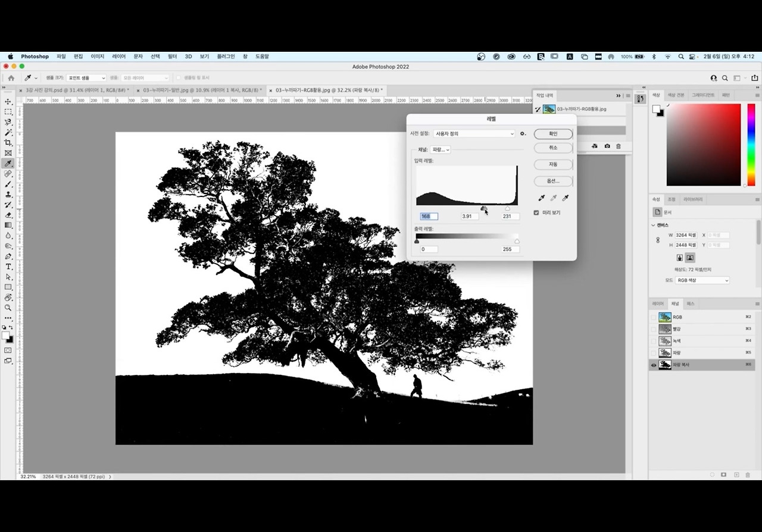Click the 취소 button in Levels

553,148
